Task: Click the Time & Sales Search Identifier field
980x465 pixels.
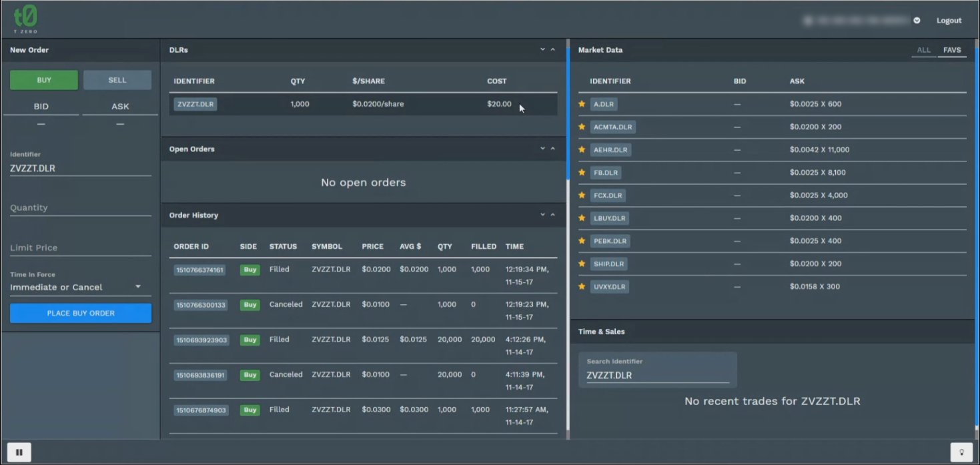Action: (658, 375)
